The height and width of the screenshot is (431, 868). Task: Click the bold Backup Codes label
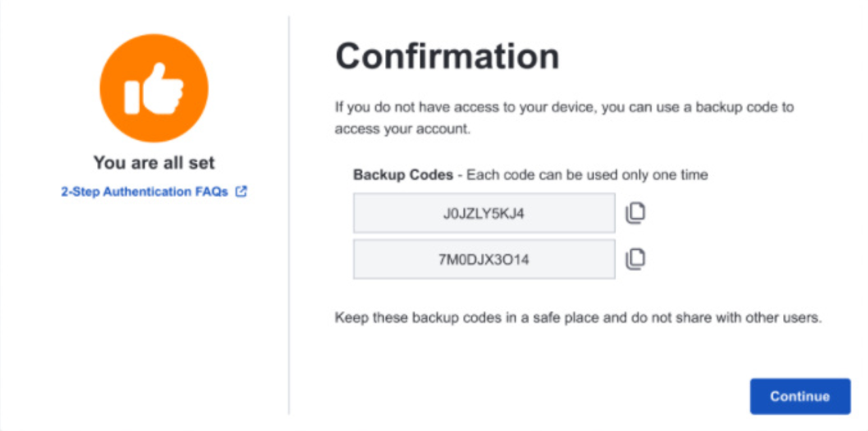403,175
